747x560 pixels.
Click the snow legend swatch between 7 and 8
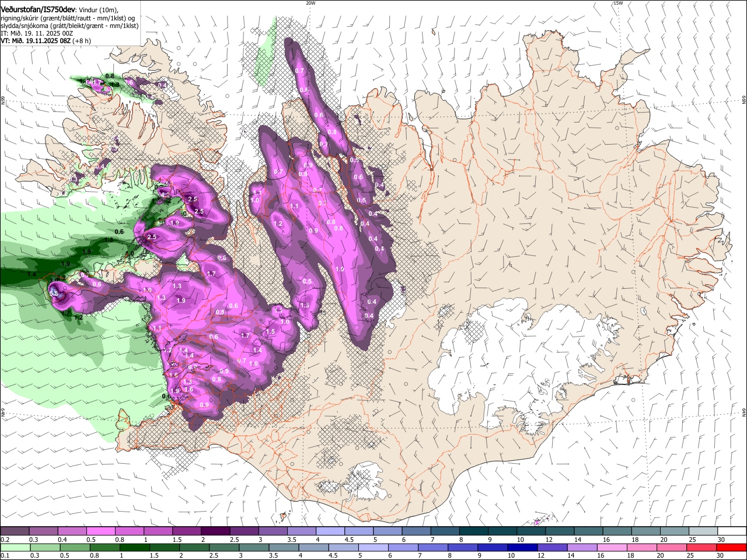pyautogui.click(x=445, y=531)
